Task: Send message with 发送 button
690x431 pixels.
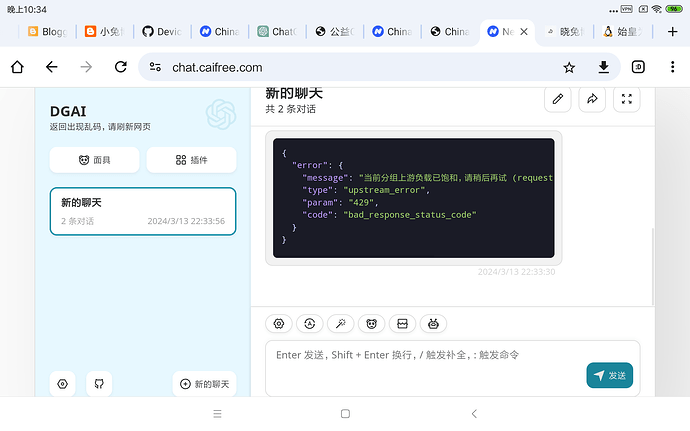Action: 609,375
